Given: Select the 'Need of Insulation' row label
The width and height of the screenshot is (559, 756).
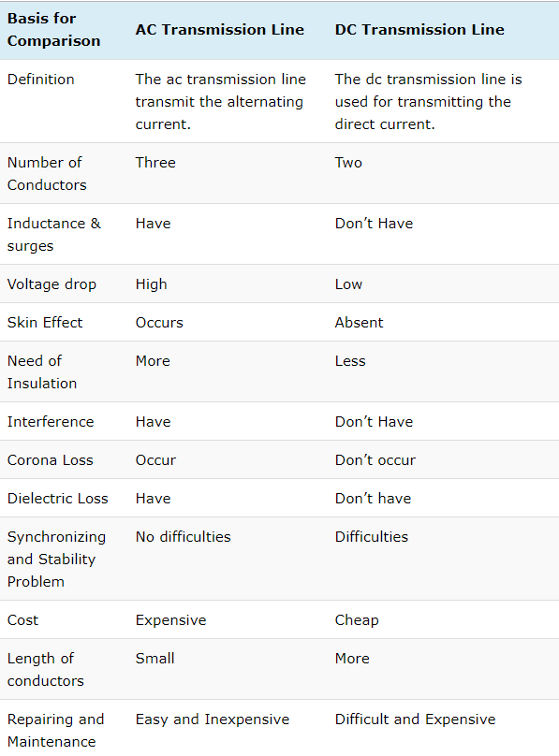Looking at the screenshot, I should point(42,371).
